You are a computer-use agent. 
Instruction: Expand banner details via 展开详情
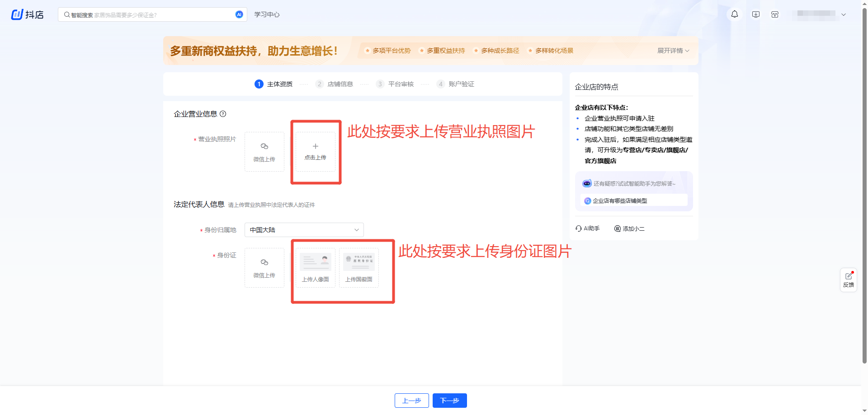pyautogui.click(x=673, y=51)
